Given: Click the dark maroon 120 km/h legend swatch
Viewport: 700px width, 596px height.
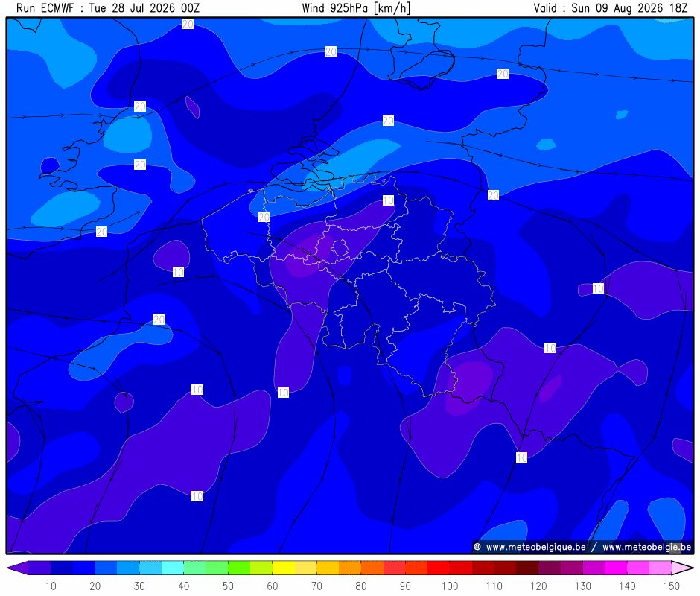Looking at the screenshot, I should click(x=528, y=568).
